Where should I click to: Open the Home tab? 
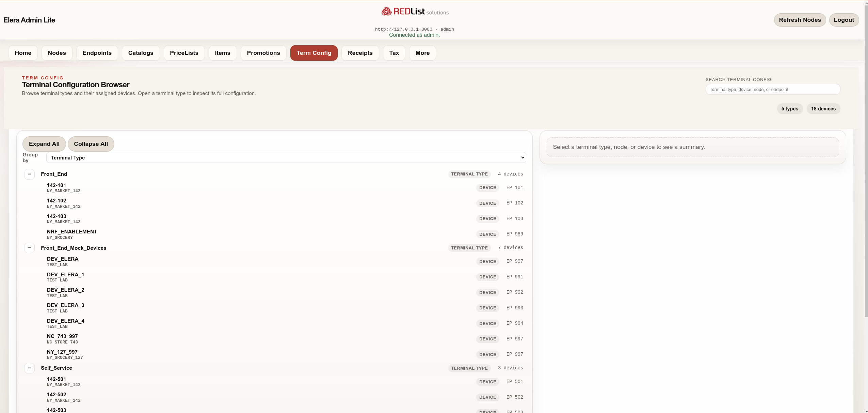pyautogui.click(x=23, y=53)
